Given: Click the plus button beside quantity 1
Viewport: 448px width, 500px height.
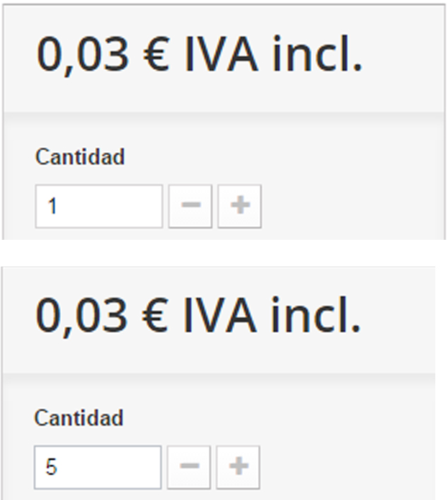Looking at the screenshot, I should [240, 206].
